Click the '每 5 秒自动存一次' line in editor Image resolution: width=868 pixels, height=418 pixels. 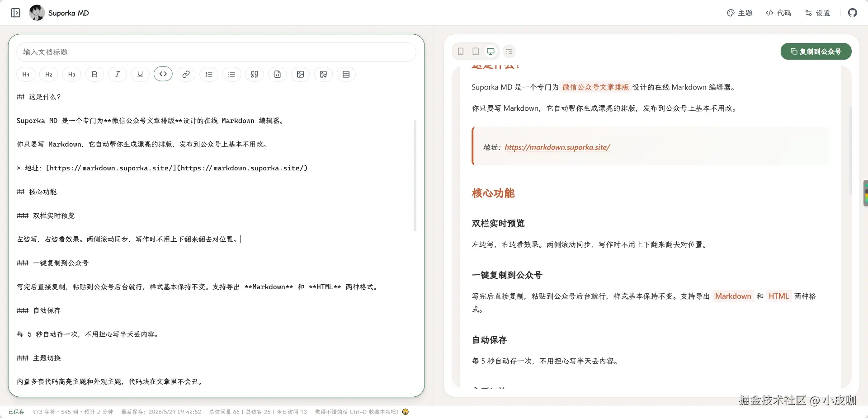[x=88, y=334]
